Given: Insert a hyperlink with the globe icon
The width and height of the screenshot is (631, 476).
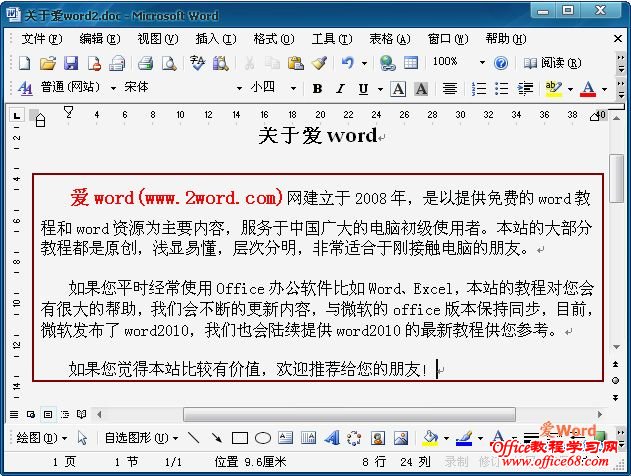Looking at the screenshot, I should [388, 63].
